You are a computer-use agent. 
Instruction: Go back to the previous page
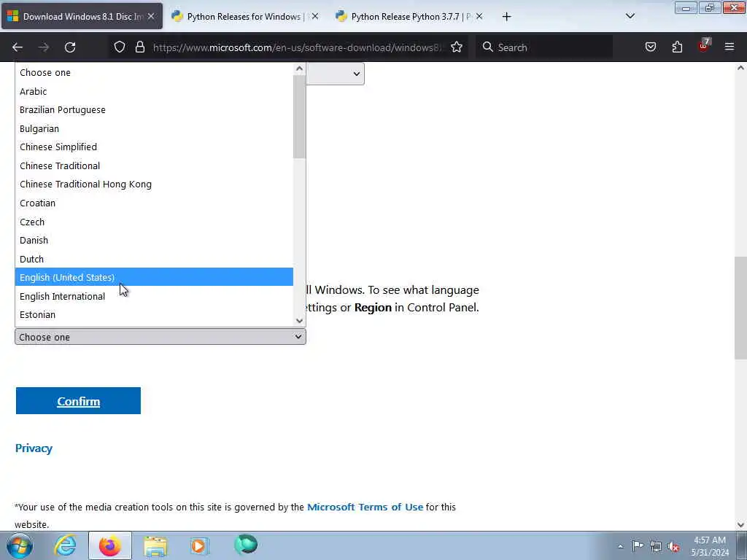18,47
